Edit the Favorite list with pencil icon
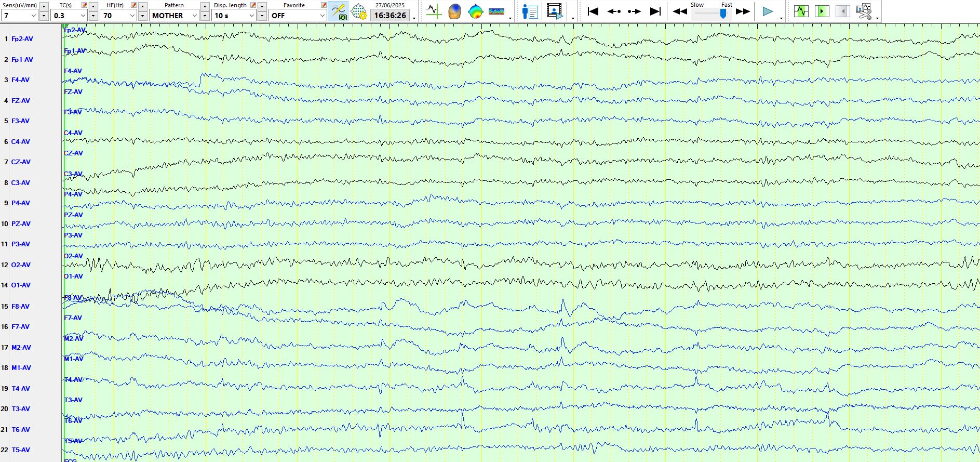The height and width of the screenshot is (462, 980). coord(324,5)
